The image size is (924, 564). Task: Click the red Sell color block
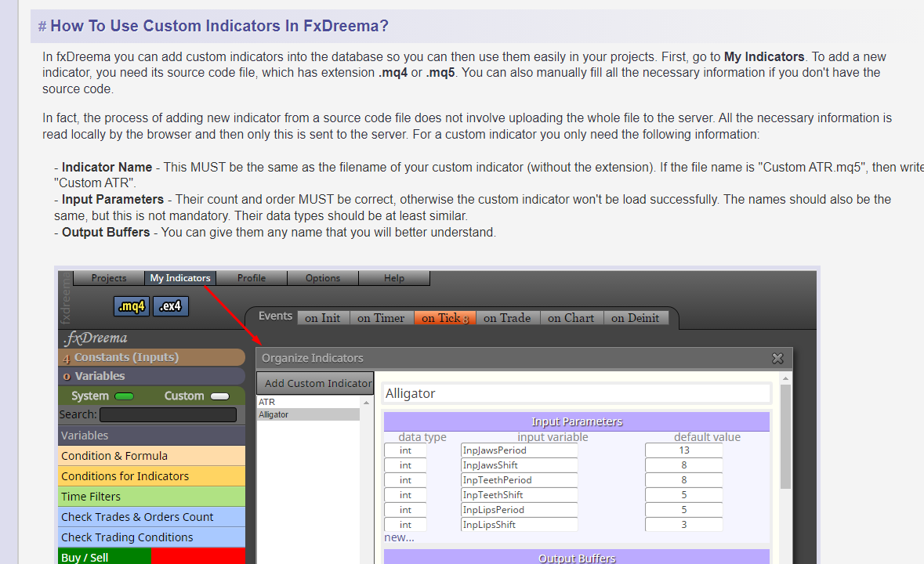(198, 556)
